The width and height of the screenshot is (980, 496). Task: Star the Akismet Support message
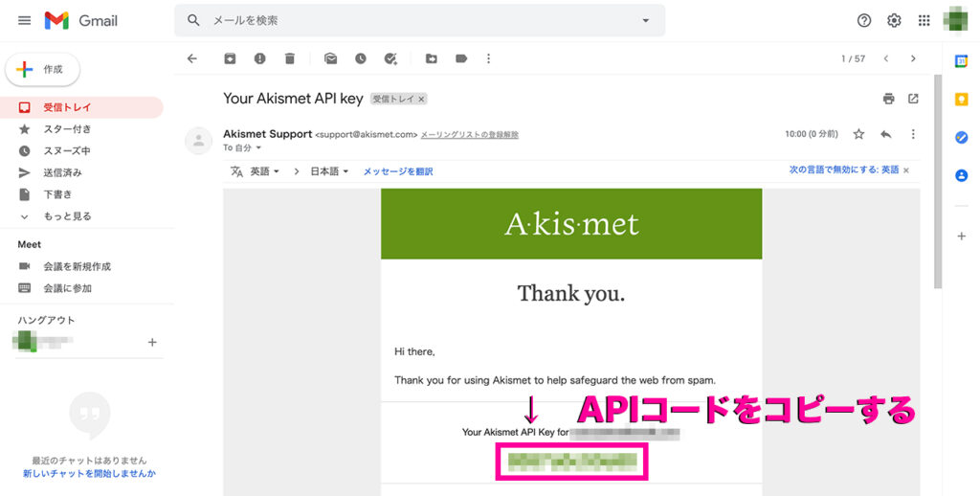coord(858,134)
